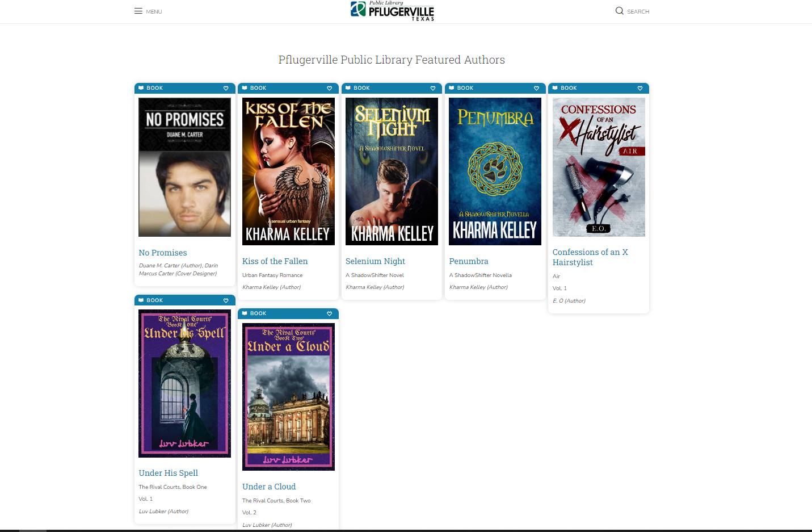Go to Pflugerville Public Library logo home
Viewport: 812px width, 532px height.
point(392,11)
